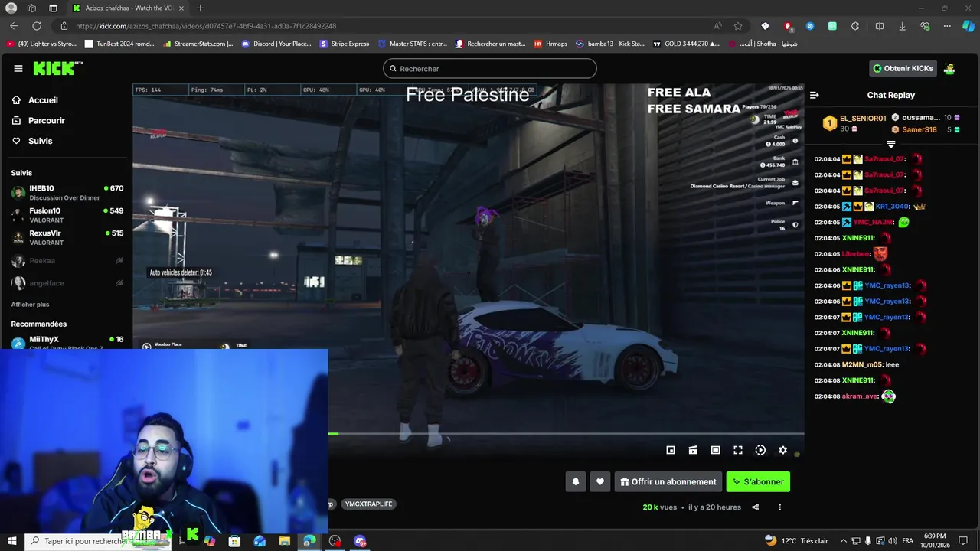Open video player settings gear
The image size is (980, 551).
click(782, 450)
